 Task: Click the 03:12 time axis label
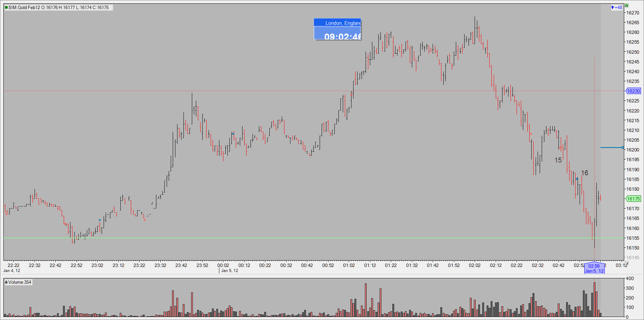point(622,265)
